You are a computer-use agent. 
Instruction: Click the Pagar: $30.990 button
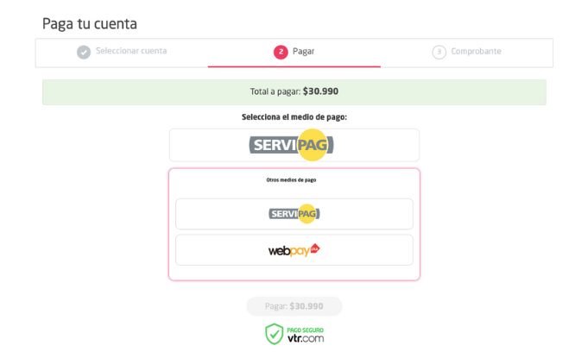coord(294,306)
